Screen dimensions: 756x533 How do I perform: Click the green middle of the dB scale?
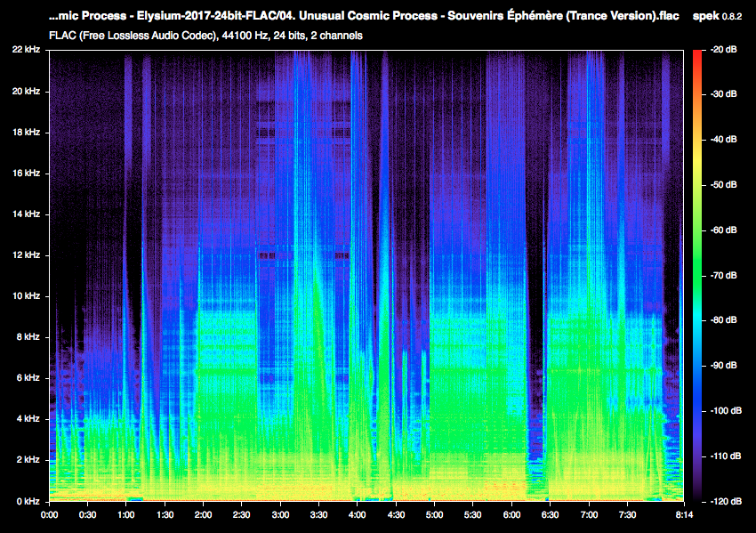click(697, 275)
